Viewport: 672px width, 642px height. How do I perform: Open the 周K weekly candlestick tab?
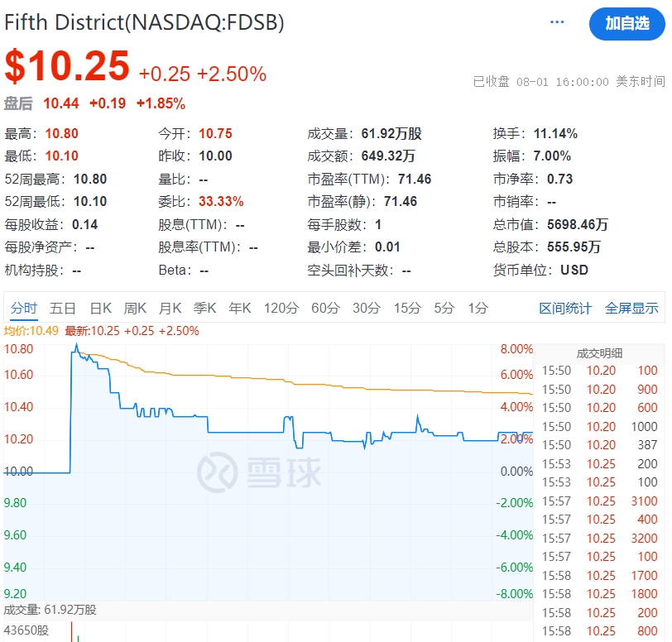(x=134, y=307)
